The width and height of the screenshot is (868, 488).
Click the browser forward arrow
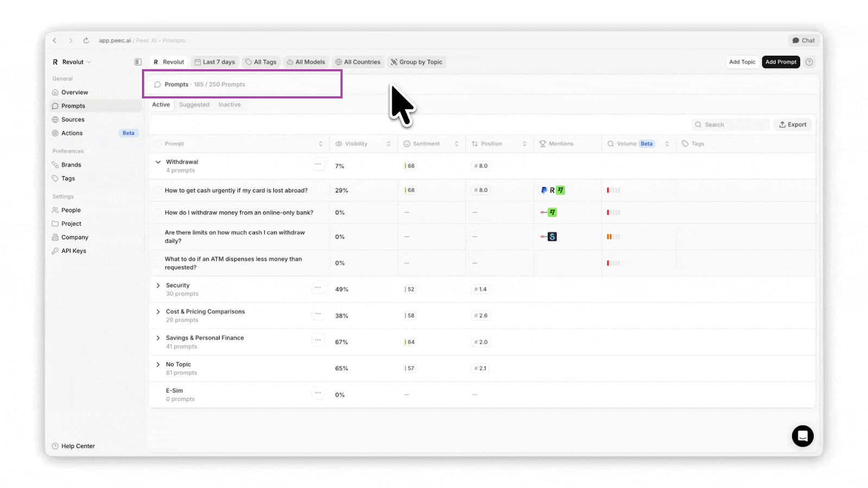click(x=71, y=41)
